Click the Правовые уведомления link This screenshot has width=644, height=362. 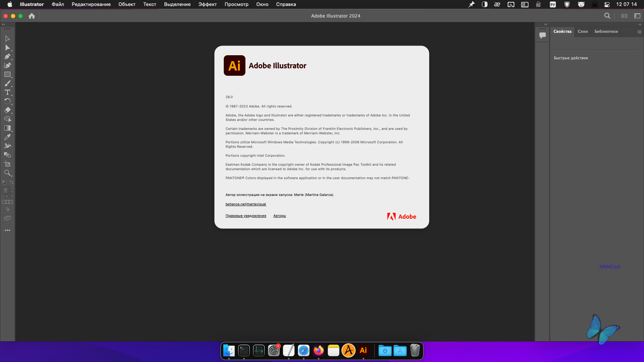[x=246, y=216]
